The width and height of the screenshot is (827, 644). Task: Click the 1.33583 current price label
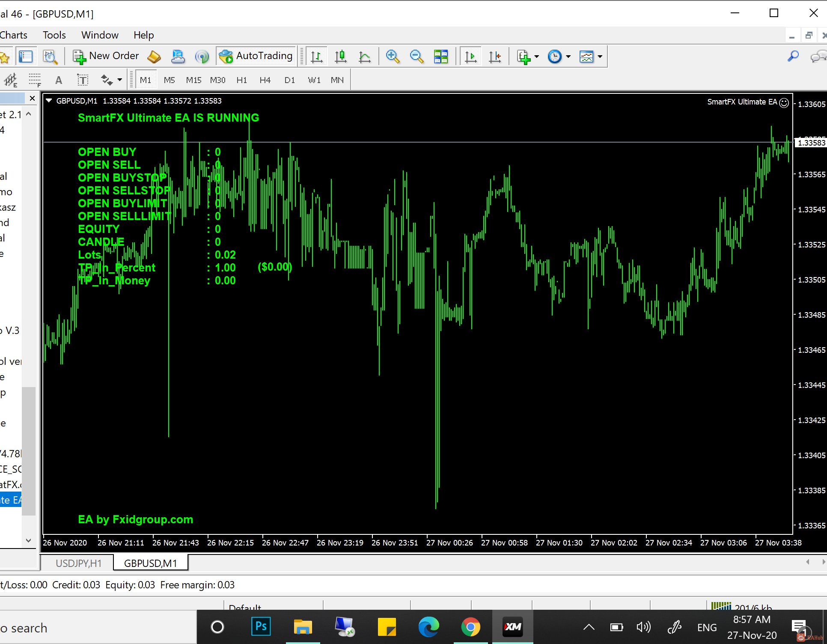811,143
